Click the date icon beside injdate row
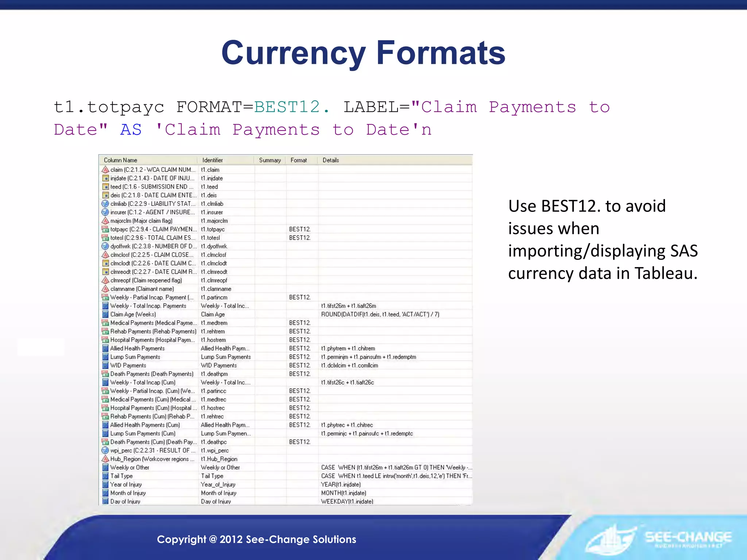The width and height of the screenshot is (747, 560). pos(105,178)
